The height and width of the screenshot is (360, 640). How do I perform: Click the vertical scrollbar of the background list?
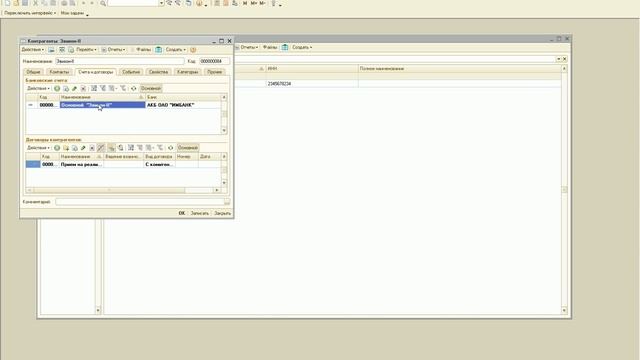coord(564,189)
